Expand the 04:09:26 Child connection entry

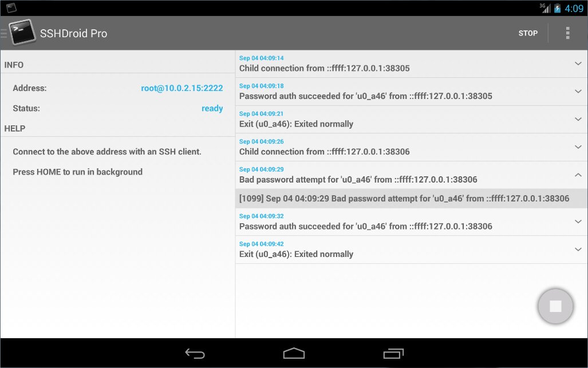tap(578, 147)
